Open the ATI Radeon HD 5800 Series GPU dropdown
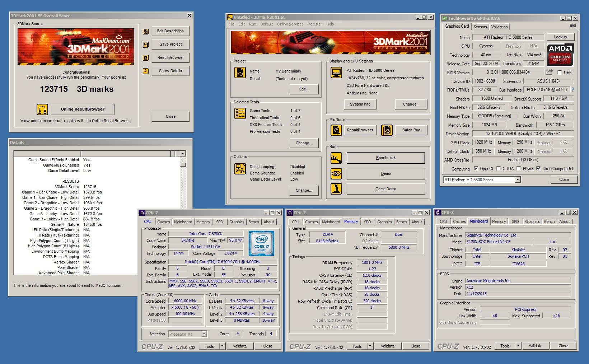The width and height of the screenshot is (589, 364). point(518,180)
